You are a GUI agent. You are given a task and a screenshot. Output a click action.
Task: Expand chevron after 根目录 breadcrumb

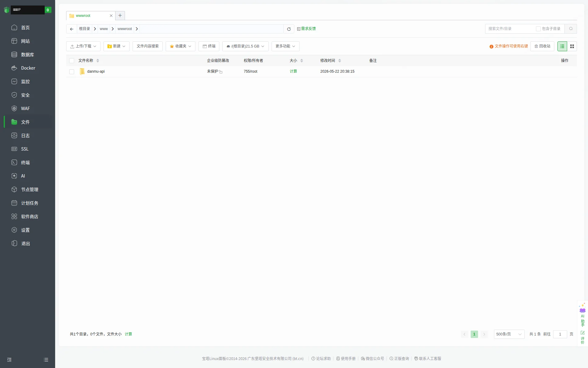tap(95, 29)
